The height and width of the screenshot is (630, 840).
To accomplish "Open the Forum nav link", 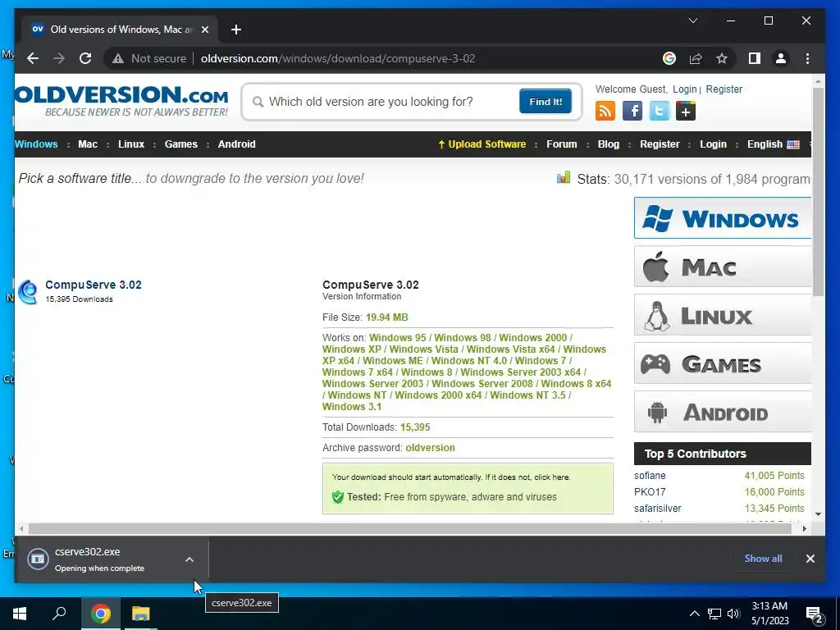I will click(561, 144).
